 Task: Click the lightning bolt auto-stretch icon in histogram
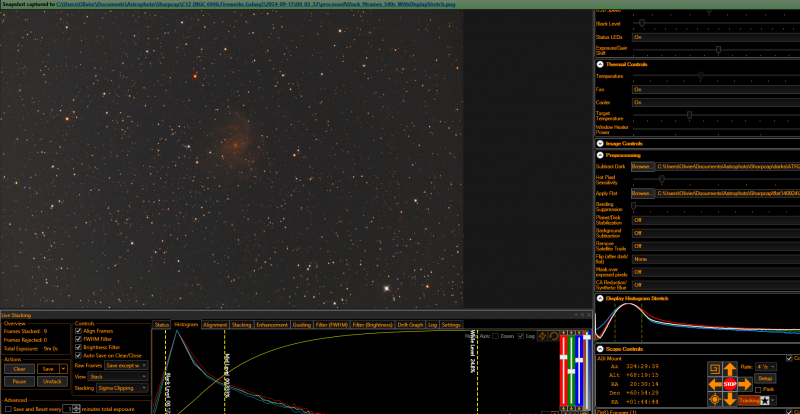[x=542, y=336]
